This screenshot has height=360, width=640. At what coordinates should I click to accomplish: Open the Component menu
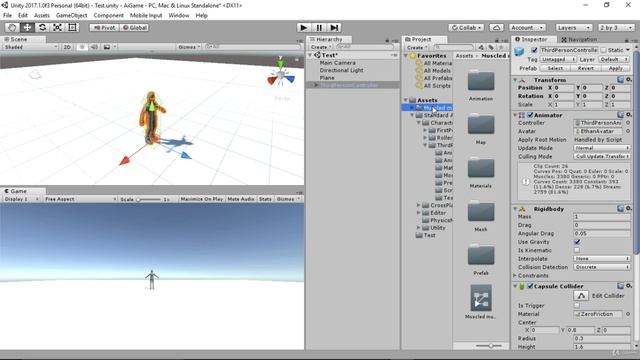point(109,16)
